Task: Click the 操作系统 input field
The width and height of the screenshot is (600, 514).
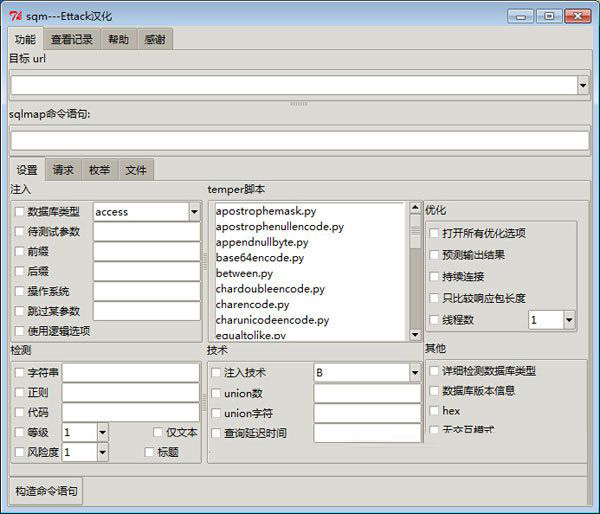Action: tap(147, 291)
